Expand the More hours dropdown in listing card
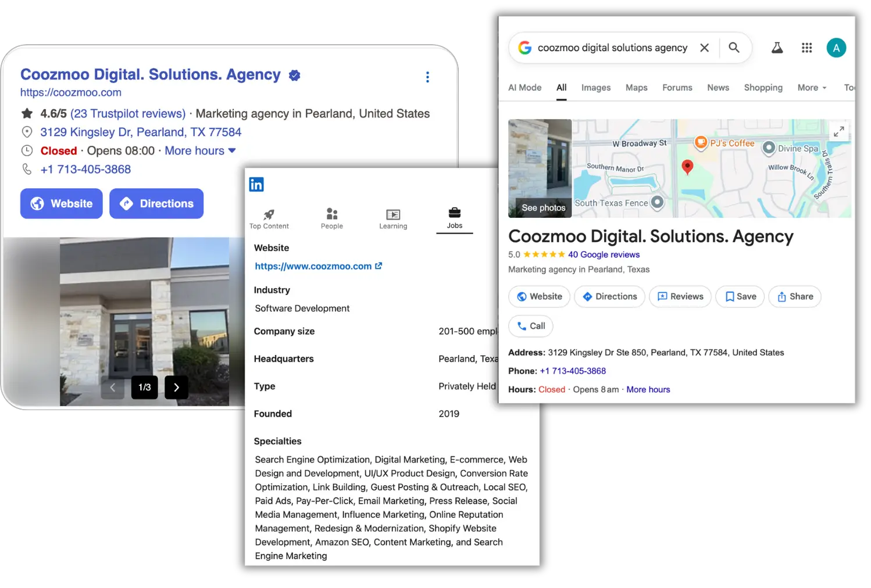 point(201,151)
